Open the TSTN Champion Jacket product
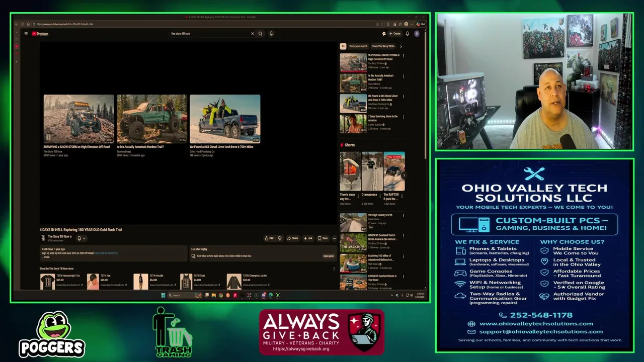644x362 pixels. (x=248, y=282)
